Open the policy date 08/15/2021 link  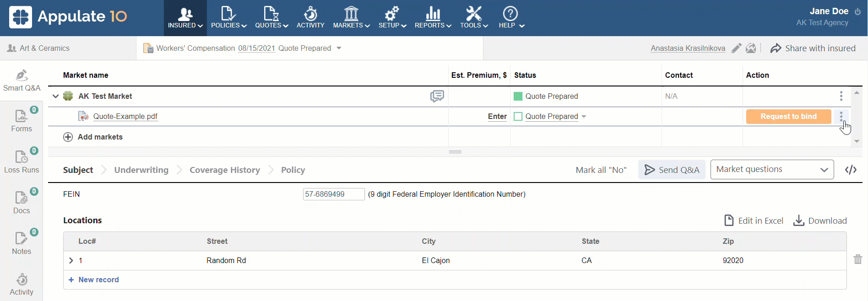coord(256,48)
